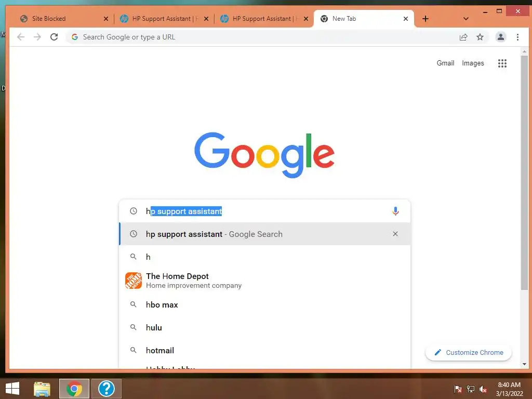Click The Home Depot logo thumbnail
Image resolution: width=532 pixels, height=399 pixels.
tap(134, 281)
